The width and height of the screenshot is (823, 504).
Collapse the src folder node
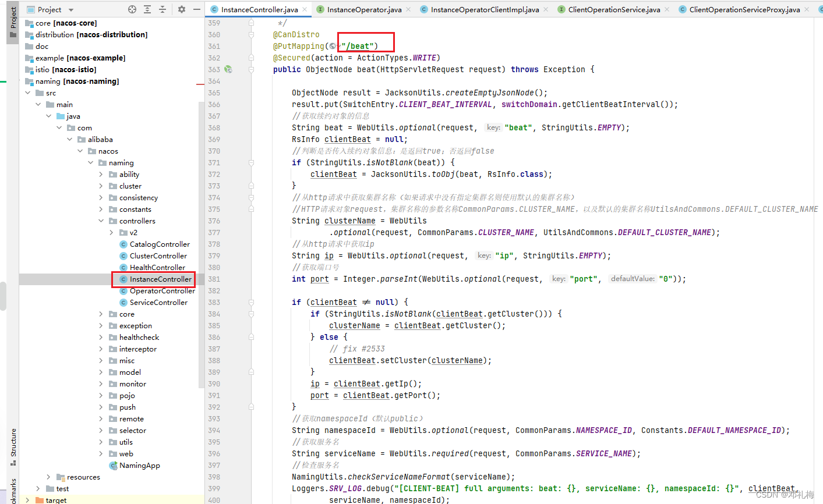coord(28,93)
